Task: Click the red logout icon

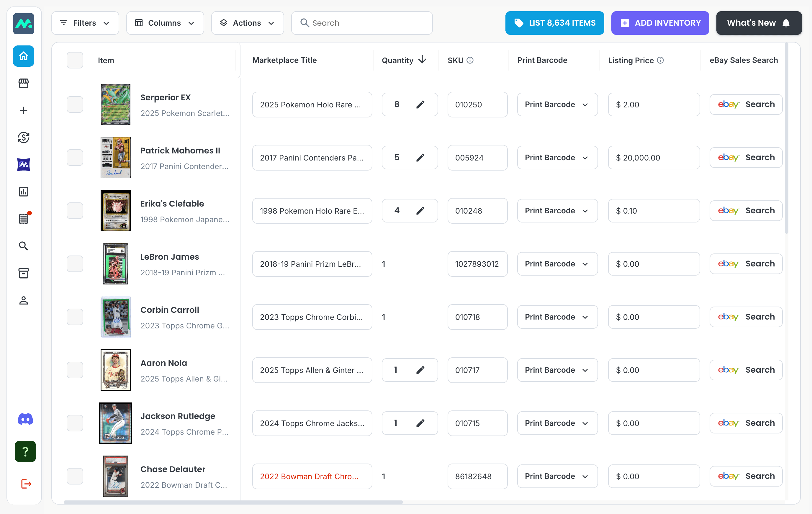Action: [x=26, y=484]
